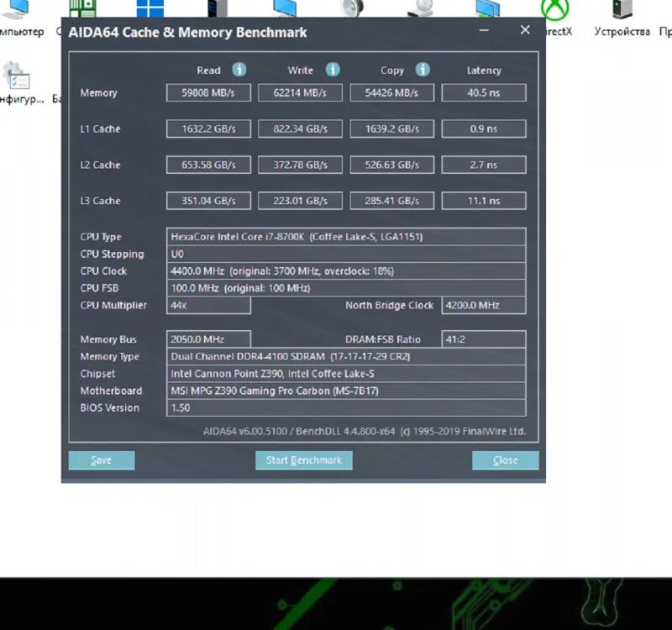Image resolution: width=672 pixels, height=630 pixels.
Task: Click L3 Cache write 223.01 GB/s
Action: click(300, 201)
